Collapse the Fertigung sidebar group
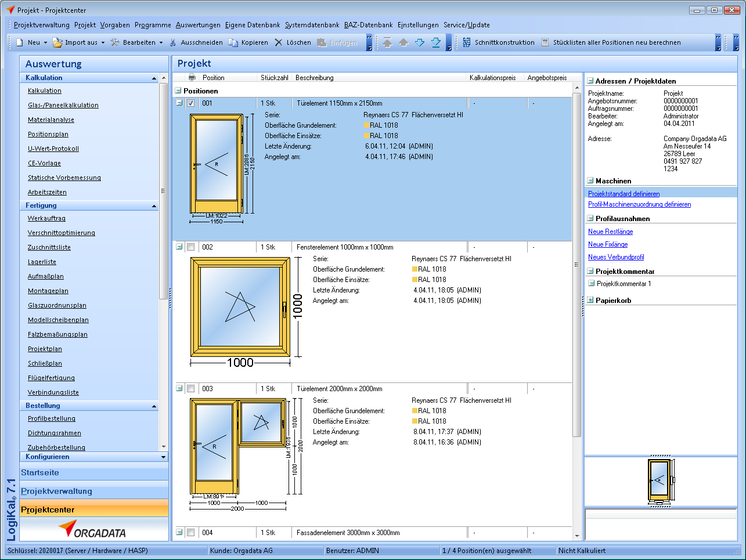 [154, 206]
